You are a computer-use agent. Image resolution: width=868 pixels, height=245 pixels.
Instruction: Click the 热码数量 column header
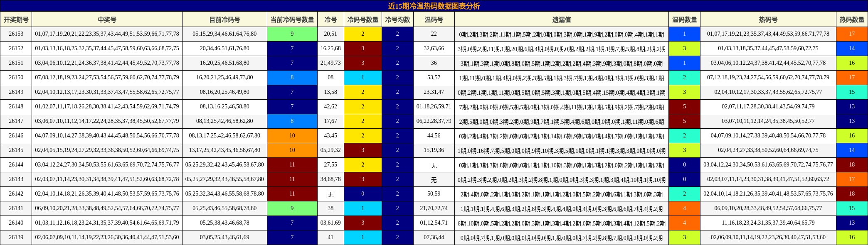coord(852,20)
